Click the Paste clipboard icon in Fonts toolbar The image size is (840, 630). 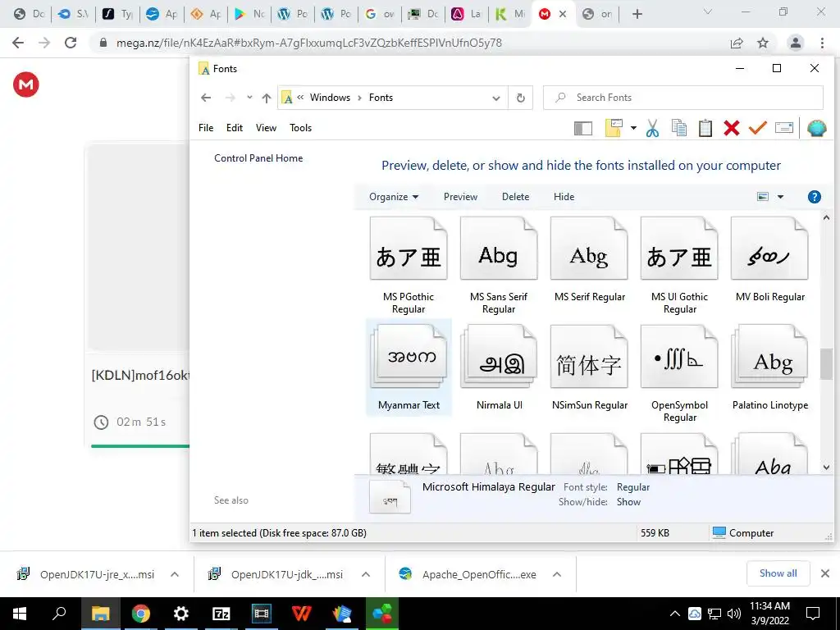[705, 128]
